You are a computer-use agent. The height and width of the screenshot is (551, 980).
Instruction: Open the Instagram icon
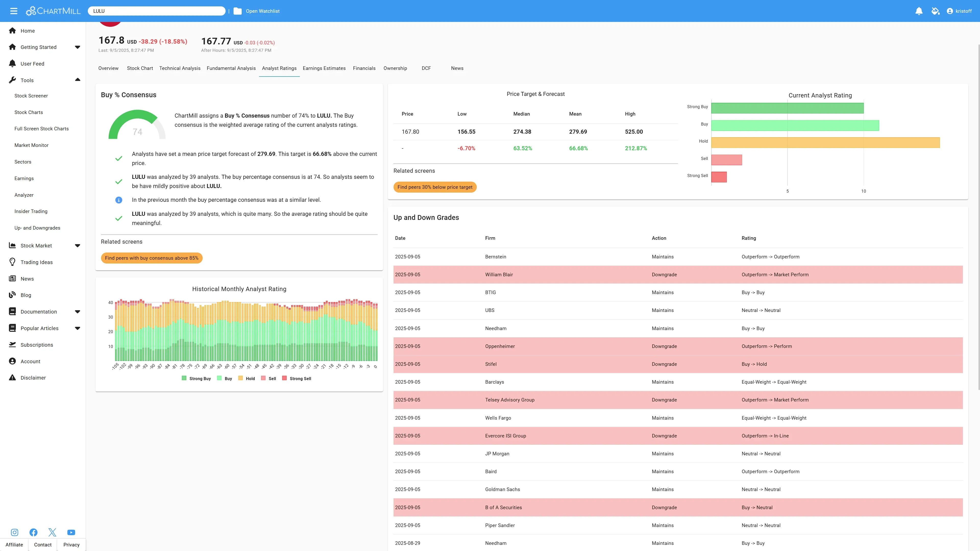(x=15, y=532)
